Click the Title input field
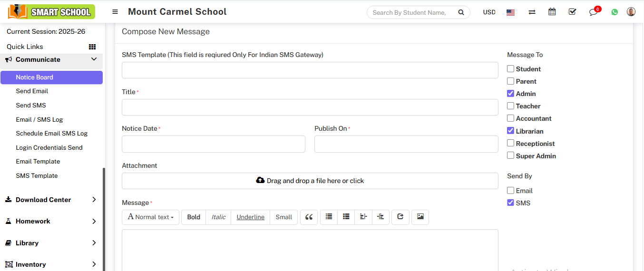Viewport: 644px width, 271px height. pos(310,107)
